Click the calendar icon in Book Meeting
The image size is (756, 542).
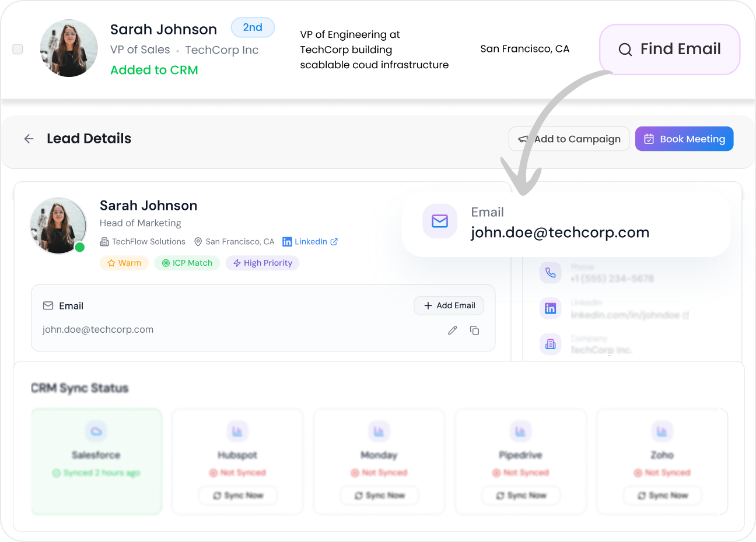tap(649, 139)
